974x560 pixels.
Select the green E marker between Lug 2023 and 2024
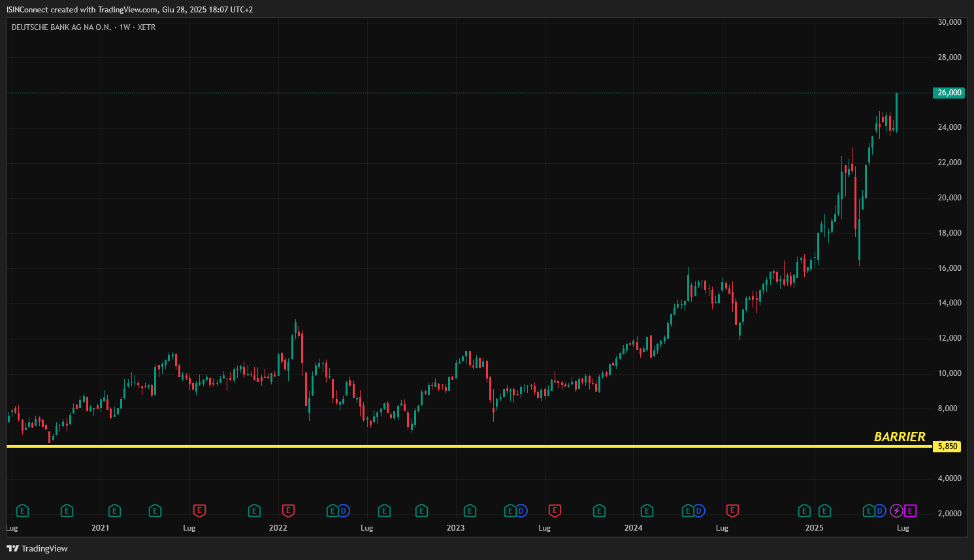599,510
